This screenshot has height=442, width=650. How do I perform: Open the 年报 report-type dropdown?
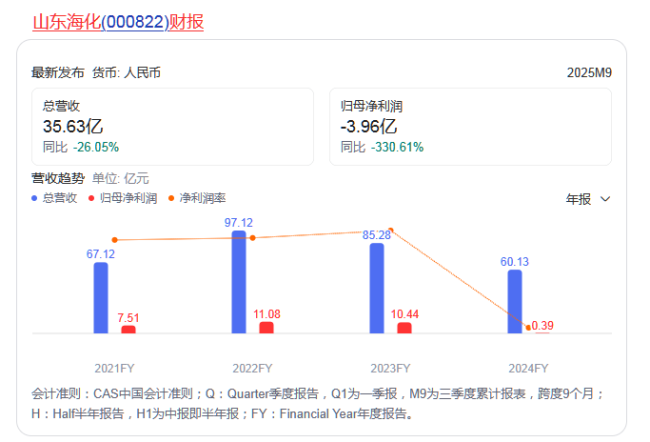click(x=588, y=199)
